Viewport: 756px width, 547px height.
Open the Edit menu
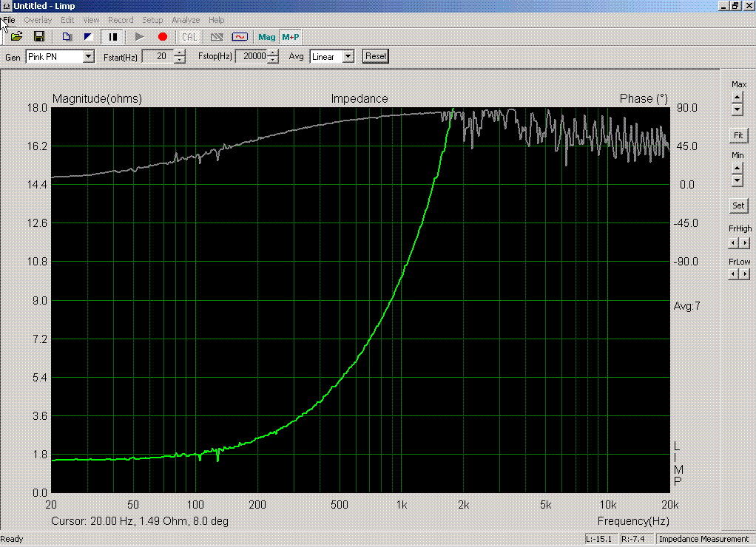tap(67, 20)
